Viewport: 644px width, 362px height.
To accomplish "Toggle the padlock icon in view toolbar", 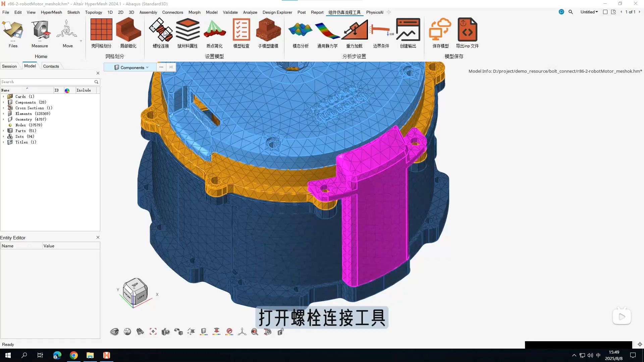I will pyautogui.click(x=280, y=332).
